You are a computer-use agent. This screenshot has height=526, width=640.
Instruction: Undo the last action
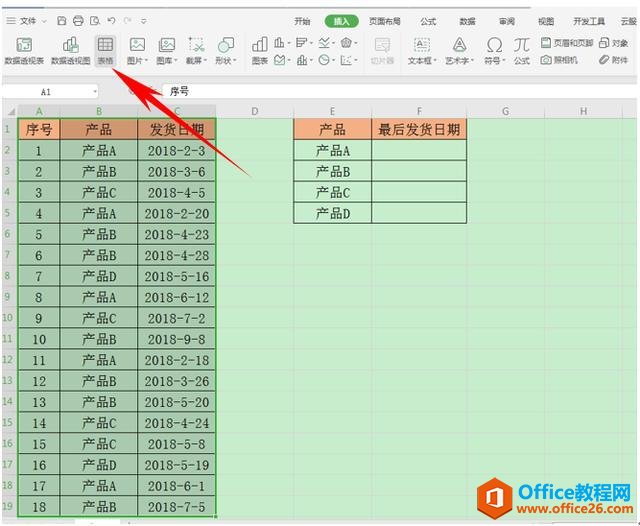(x=111, y=20)
